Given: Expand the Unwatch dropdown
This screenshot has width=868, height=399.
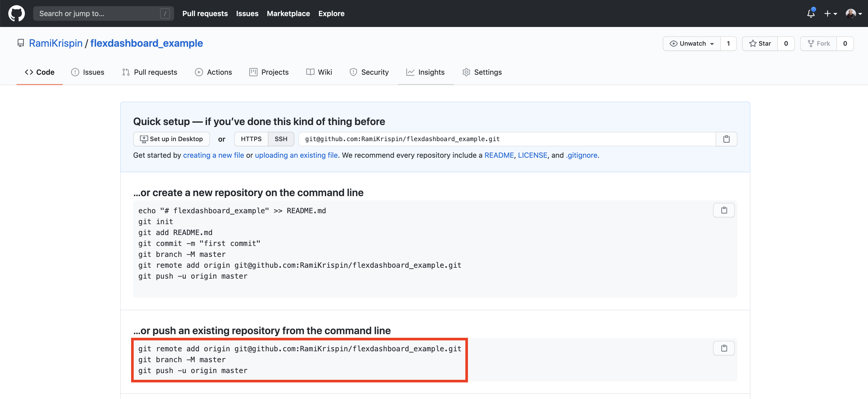Looking at the screenshot, I should click(692, 44).
